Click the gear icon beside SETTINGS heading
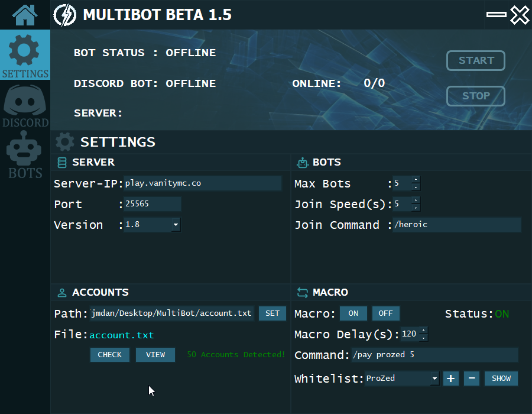 (65, 142)
